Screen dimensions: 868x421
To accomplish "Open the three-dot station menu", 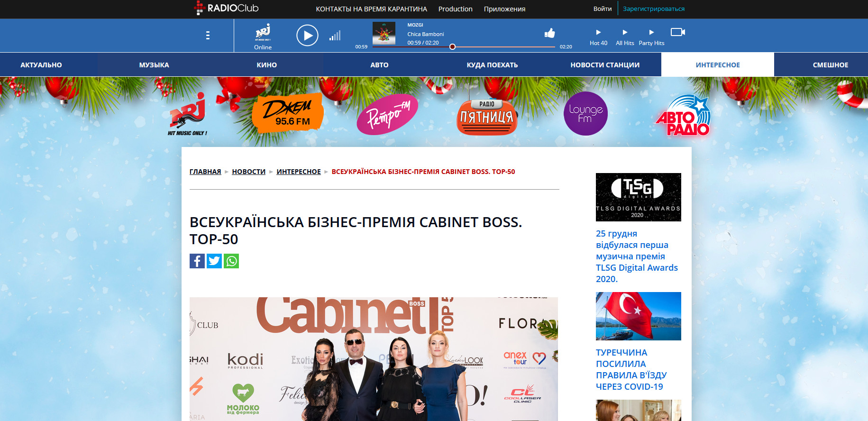I will click(208, 36).
